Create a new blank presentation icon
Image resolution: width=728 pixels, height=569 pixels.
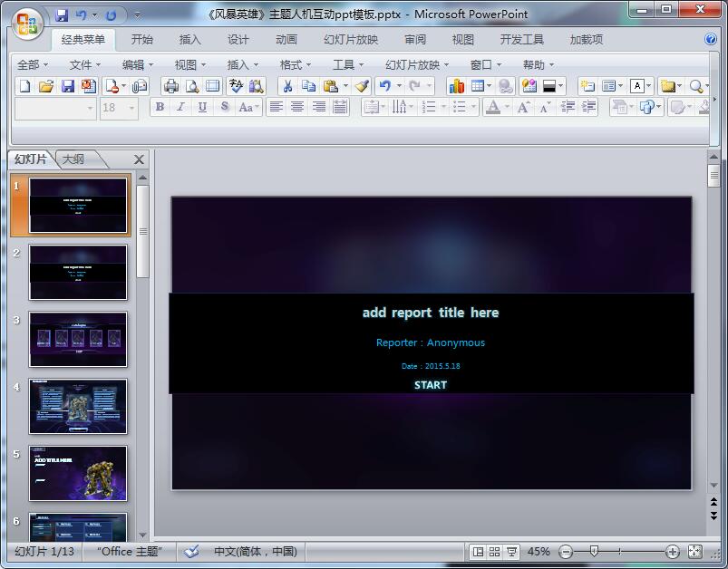(25, 86)
